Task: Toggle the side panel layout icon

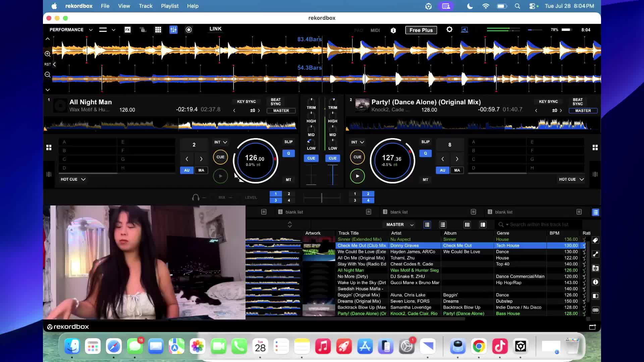Action: (x=483, y=225)
